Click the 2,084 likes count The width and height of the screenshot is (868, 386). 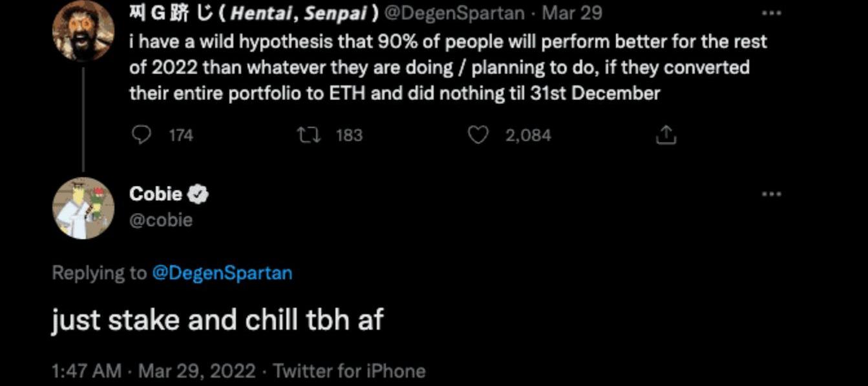pos(528,135)
